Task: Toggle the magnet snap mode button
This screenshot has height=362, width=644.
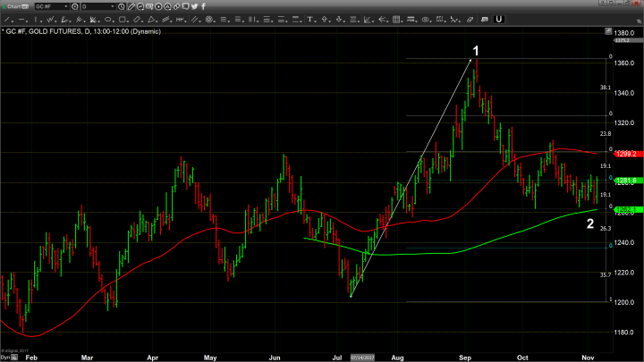Action: pyautogui.click(x=498, y=19)
